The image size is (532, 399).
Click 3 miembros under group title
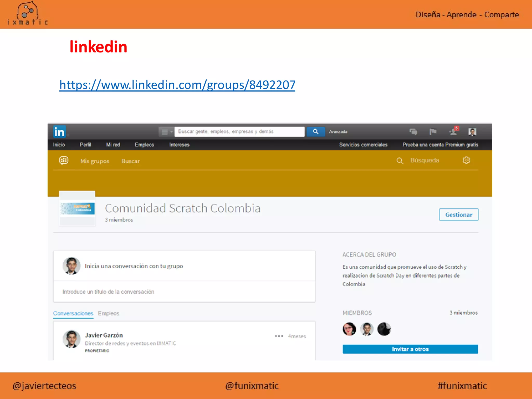(x=119, y=220)
